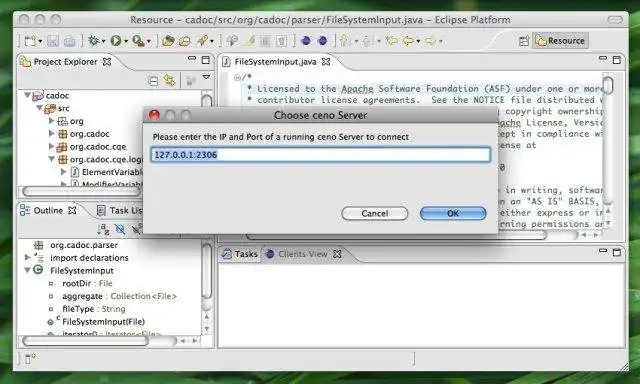Select FileSystemInput(File) constructor in Outline
The height and width of the screenshot is (384, 640).
click(x=103, y=322)
